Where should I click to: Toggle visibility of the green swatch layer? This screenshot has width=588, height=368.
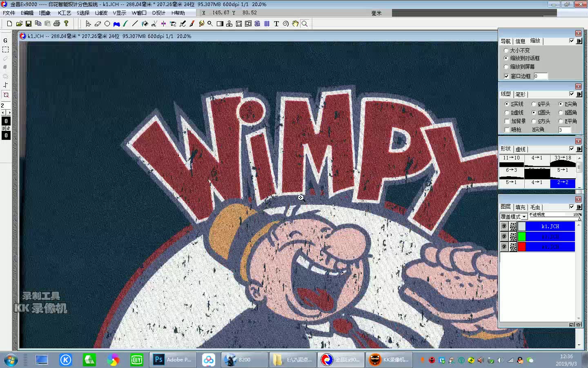tap(504, 236)
